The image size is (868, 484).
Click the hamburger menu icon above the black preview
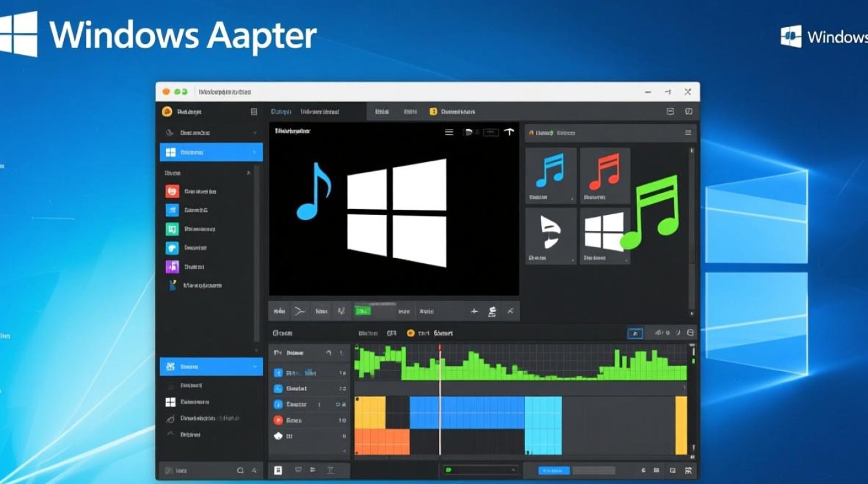pyautogui.click(x=449, y=132)
